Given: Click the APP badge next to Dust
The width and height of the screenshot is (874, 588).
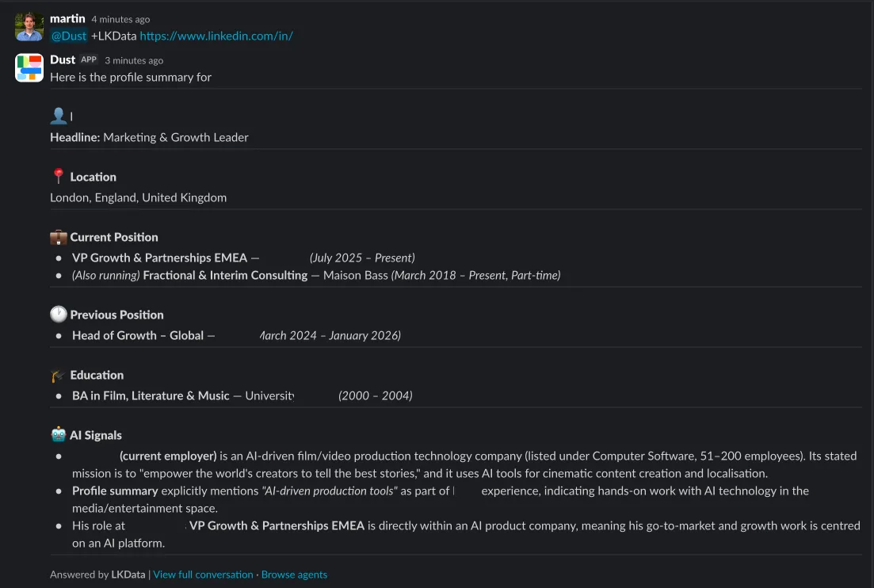Looking at the screenshot, I should pyautogui.click(x=89, y=59).
